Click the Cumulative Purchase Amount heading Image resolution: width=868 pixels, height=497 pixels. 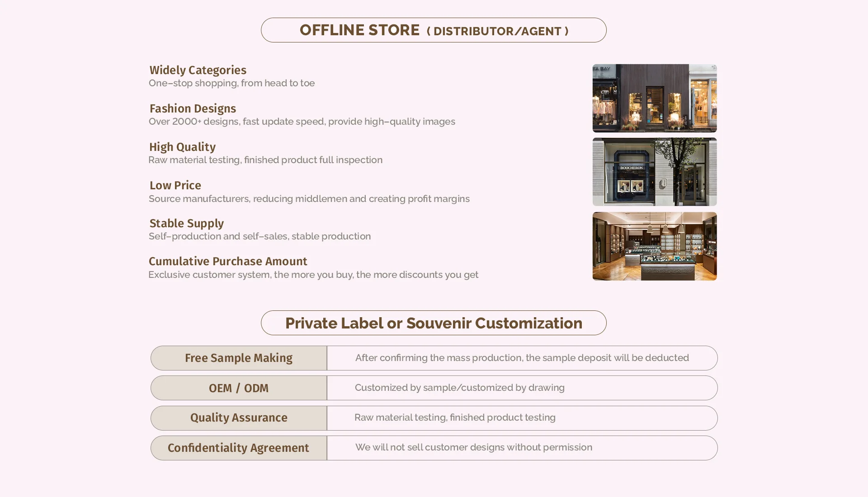(228, 261)
